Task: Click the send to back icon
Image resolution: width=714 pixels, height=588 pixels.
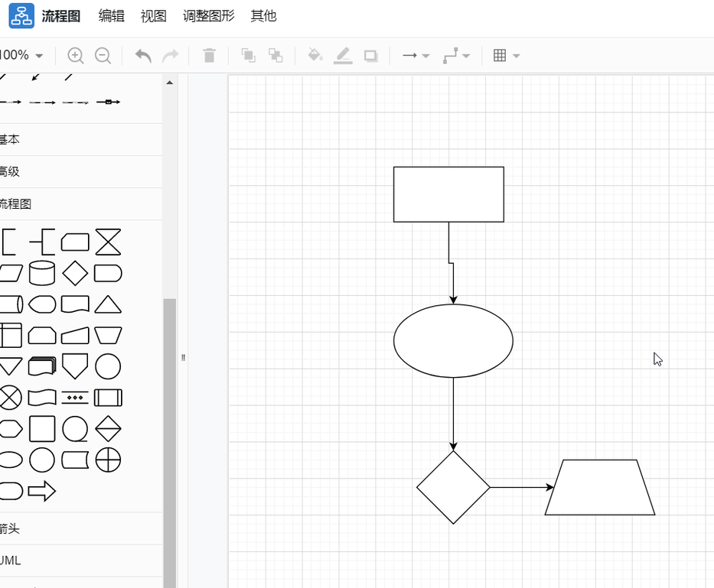Action: 275,56
